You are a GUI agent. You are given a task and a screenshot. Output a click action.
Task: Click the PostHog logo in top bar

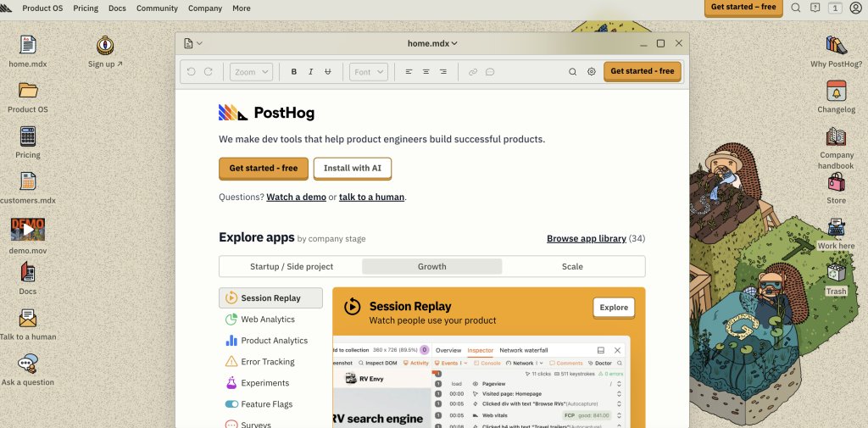(x=6, y=8)
